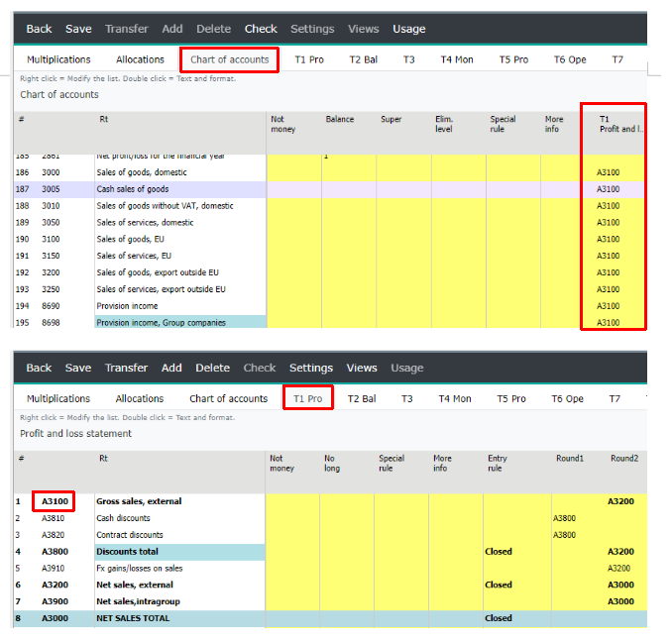Select row Sales of services, domestic

click(x=329, y=222)
